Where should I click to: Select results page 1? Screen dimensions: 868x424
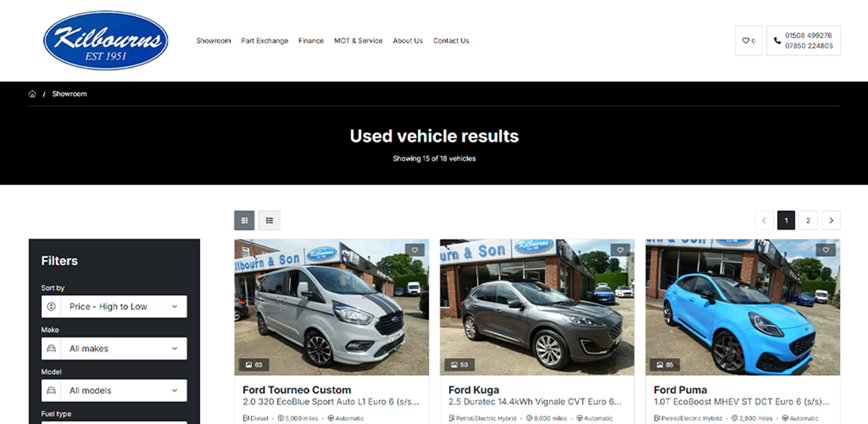786,220
